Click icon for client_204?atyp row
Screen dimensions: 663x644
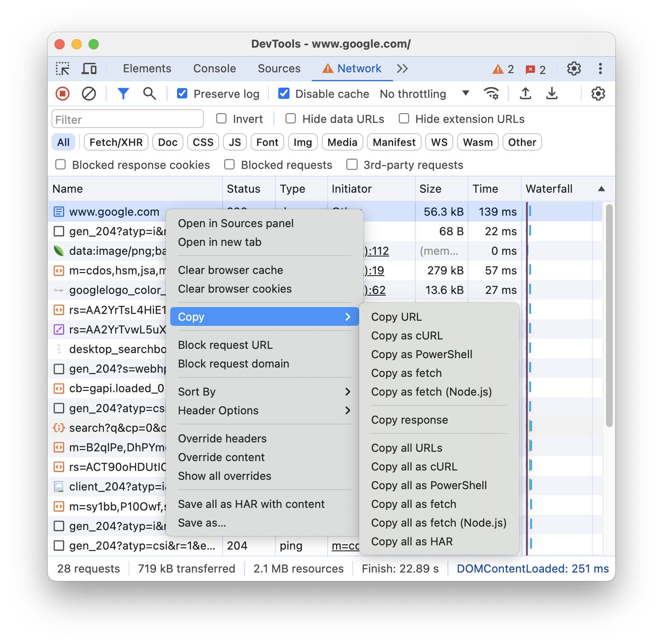coord(59,487)
